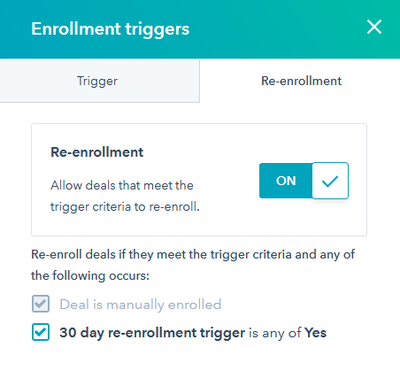Click the teal checkmark in the 30 day checkbox
400x387 pixels.
tap(41, 332)
